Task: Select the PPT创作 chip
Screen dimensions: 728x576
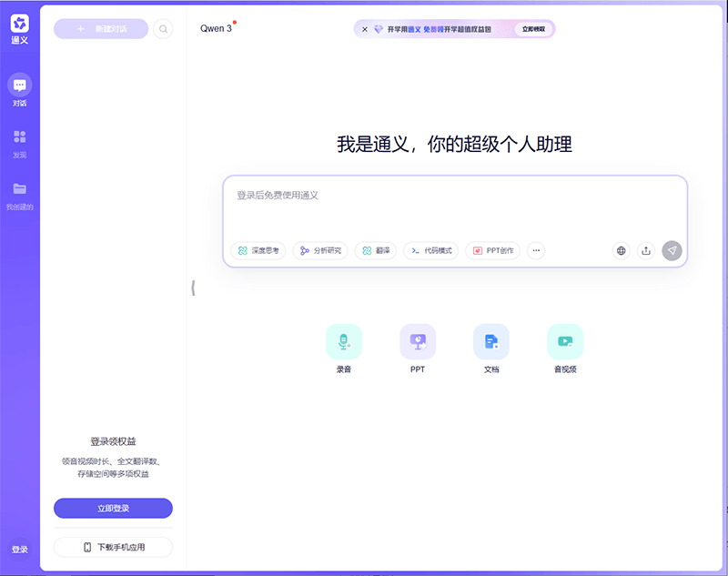Action: (x=492, y=250)
